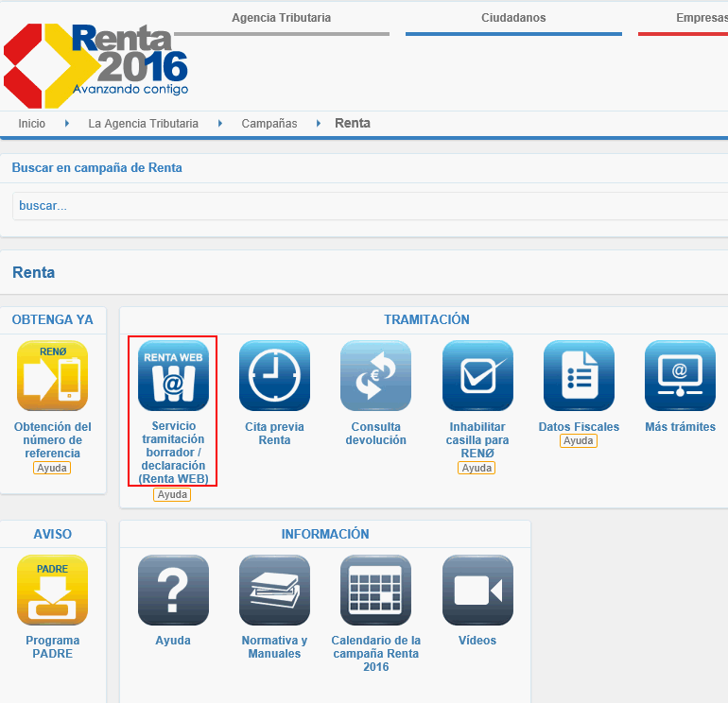Click the Renta breadcrumb item

pyautogui.click(x=353, y=124)
